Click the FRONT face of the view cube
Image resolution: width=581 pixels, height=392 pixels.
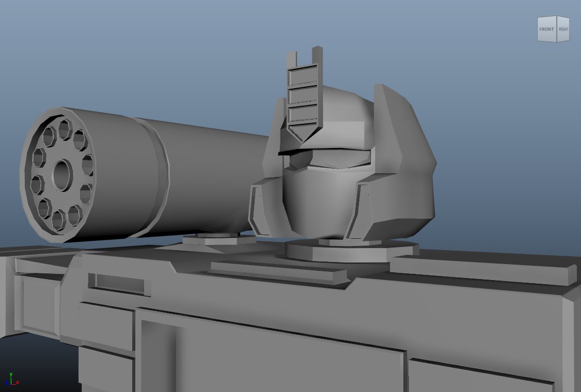(x=546, y=29)
